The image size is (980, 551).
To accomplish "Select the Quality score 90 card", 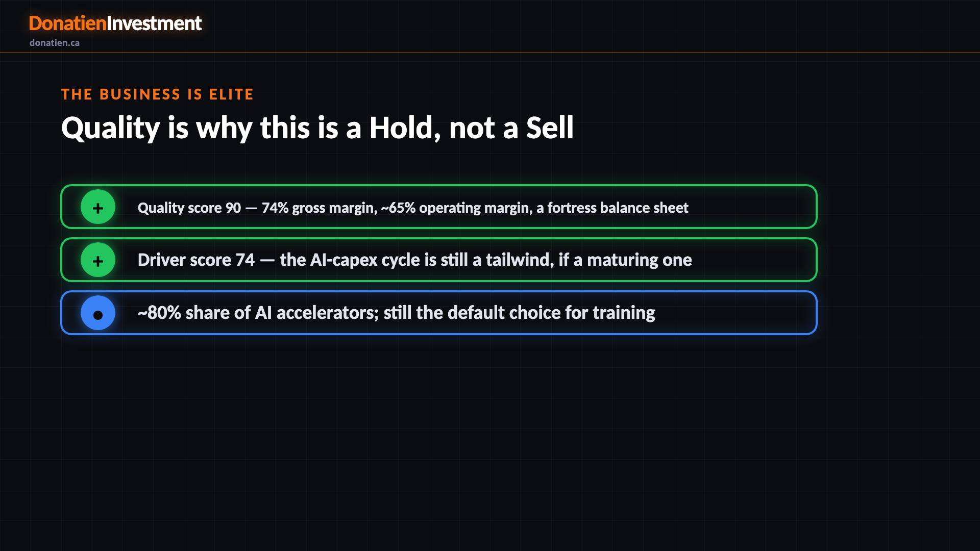I will [x=439, y=207].
